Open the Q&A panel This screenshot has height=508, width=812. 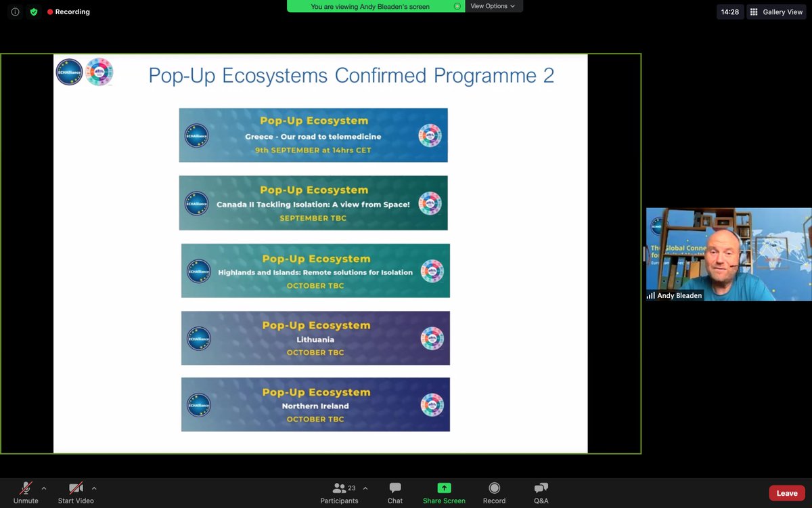coord(541,492)
